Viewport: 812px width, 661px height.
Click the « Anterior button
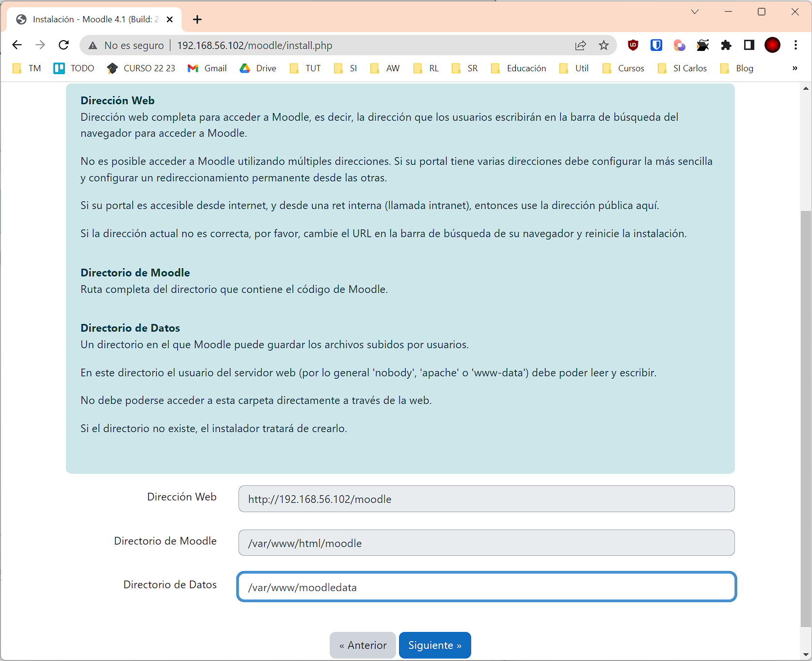click(363, 645)
